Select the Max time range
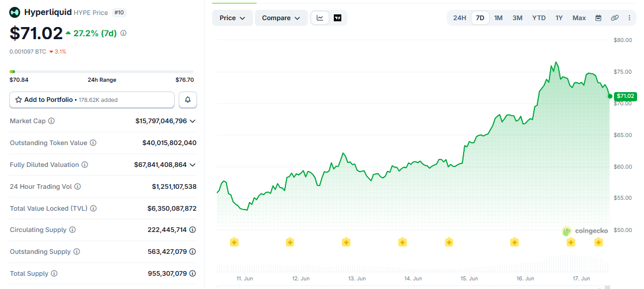The image size is (644, 289). click(x=579, y=18)
